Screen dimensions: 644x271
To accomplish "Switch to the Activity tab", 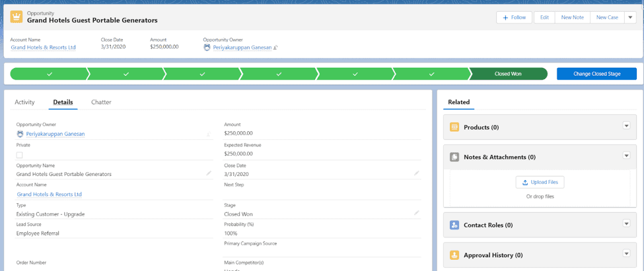I will click(x=24, y=102).
